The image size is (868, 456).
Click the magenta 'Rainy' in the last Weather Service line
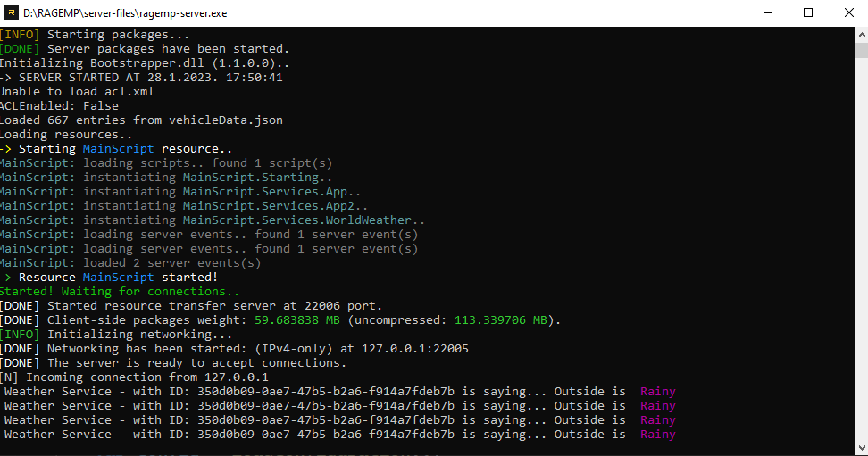658,435
